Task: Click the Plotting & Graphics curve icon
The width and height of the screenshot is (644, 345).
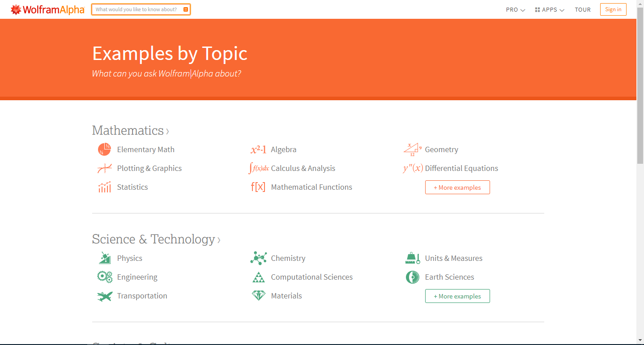Action: (104, 168)
